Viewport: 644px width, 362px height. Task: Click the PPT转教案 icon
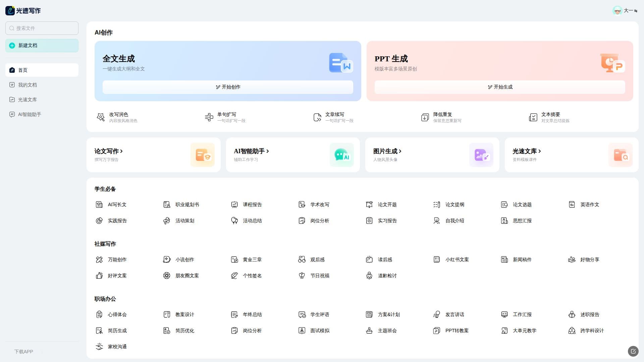pos(437,330)
